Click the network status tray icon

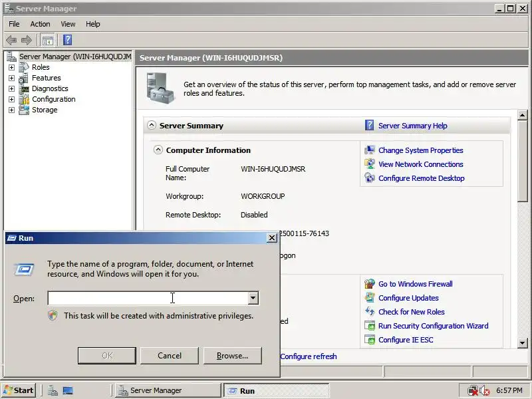point(472,390)
